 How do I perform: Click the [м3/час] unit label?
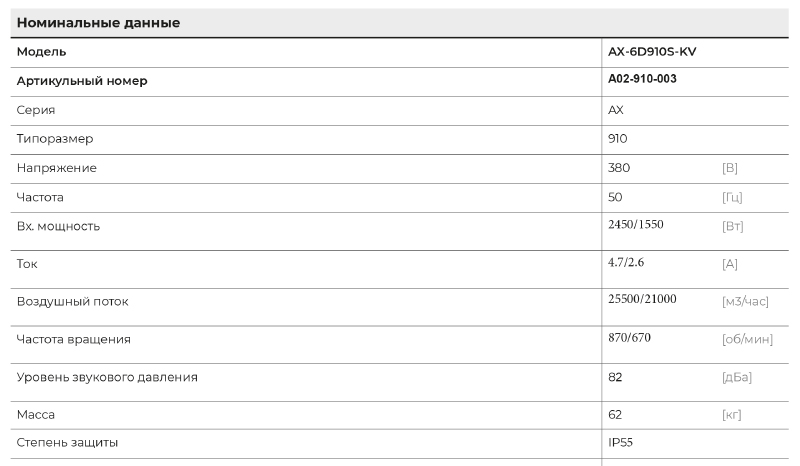[745, 302]
